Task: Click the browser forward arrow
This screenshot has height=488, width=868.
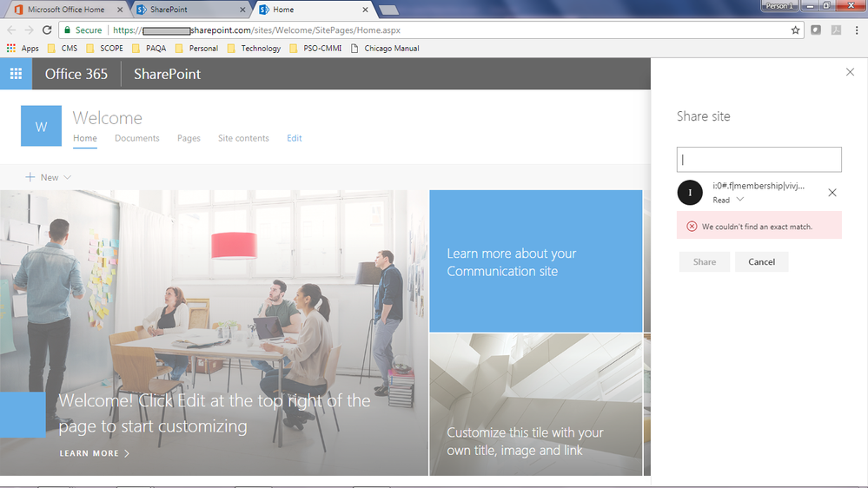Action: point(30,30)
